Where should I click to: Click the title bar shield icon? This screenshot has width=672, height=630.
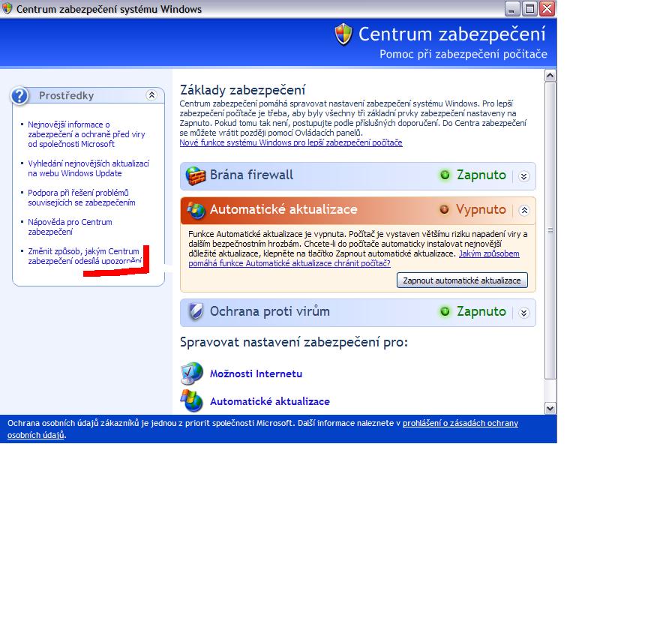click(x=7, y=8)
